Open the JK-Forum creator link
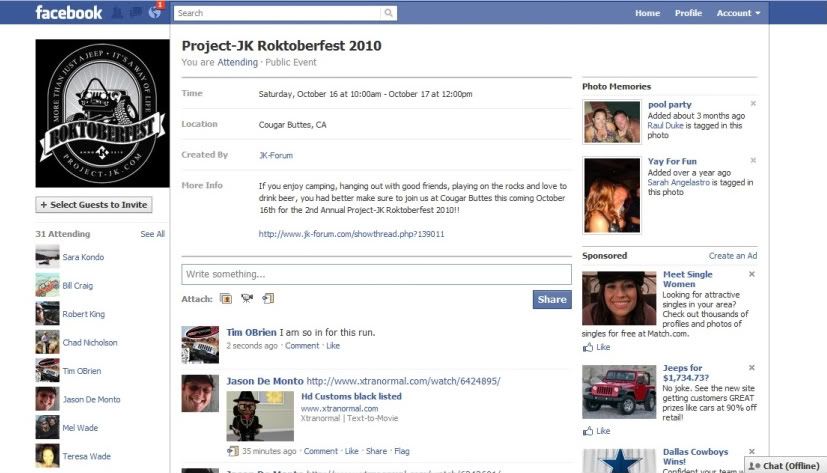This screenshot has height=473, width=827. 276,156
